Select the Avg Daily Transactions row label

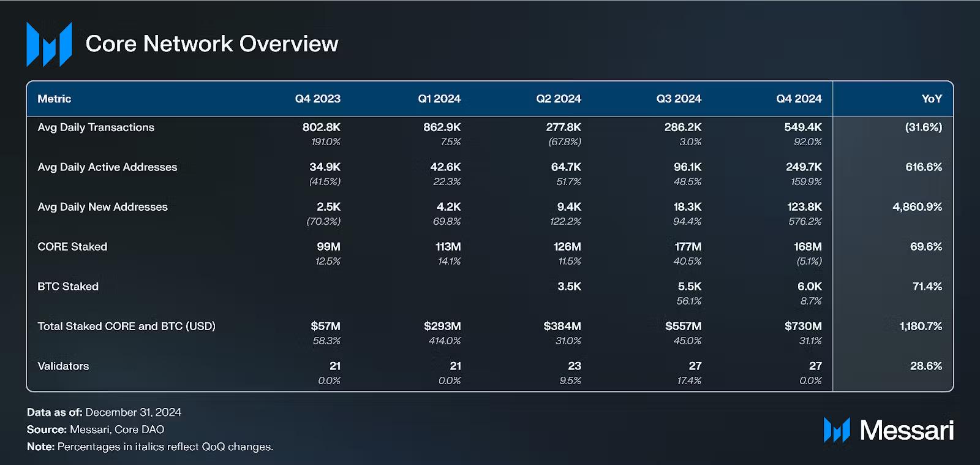pos(96,127)
